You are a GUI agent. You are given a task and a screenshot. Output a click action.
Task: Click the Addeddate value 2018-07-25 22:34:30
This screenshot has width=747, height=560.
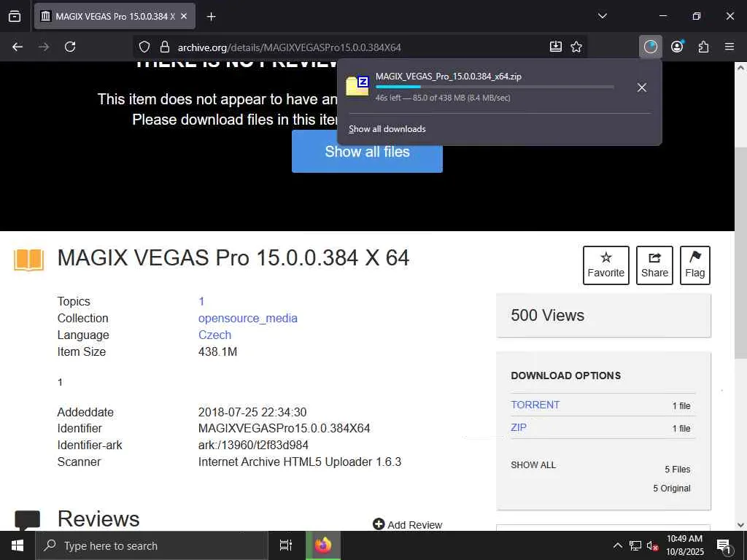pos(252,412)
